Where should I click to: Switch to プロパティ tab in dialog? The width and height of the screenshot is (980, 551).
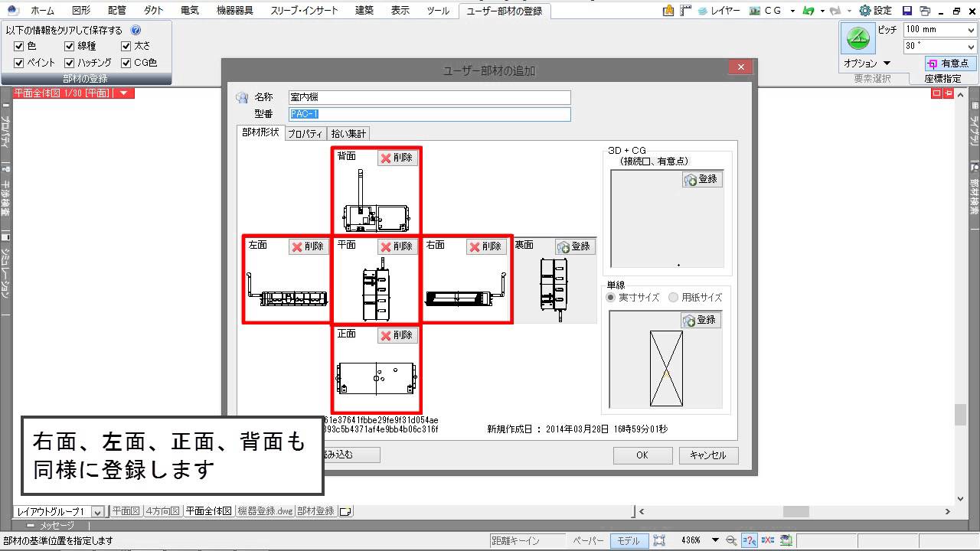305,134
